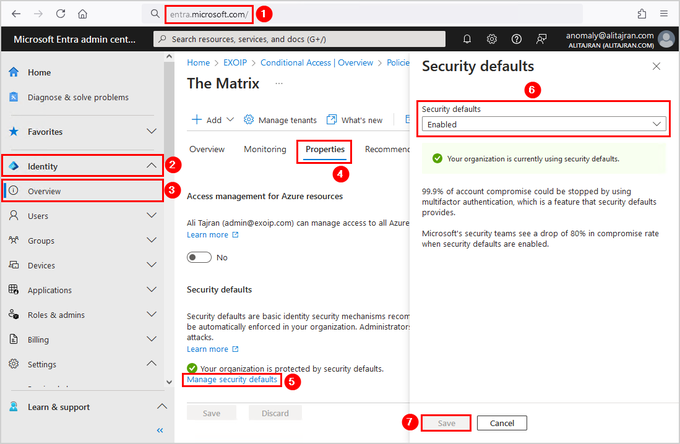
Task: Expand the Groups section chevron
Action: (151, 240)
